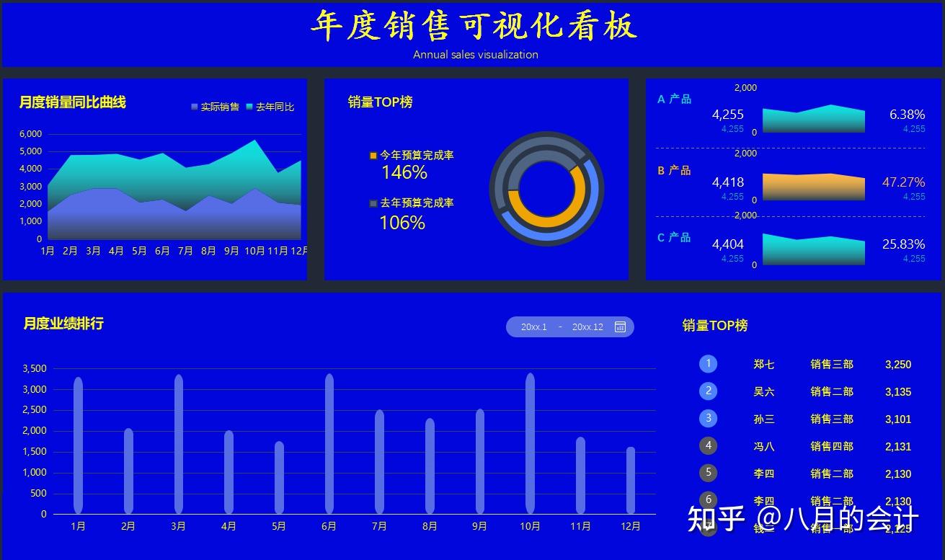Click the 5月 bar in 月度业绩排行
This screenshot has width=945, height=560.
[x=279, y=477]
